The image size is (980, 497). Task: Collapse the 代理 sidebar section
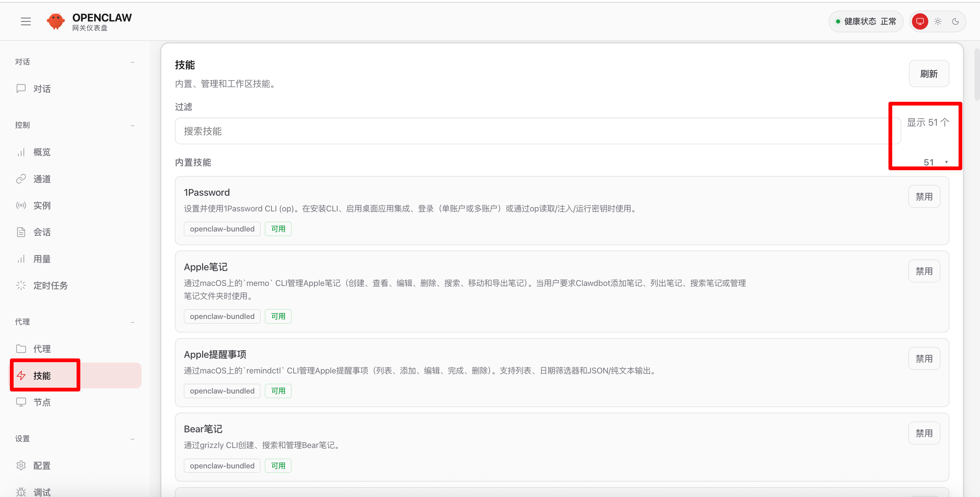(x=132, y=322)
